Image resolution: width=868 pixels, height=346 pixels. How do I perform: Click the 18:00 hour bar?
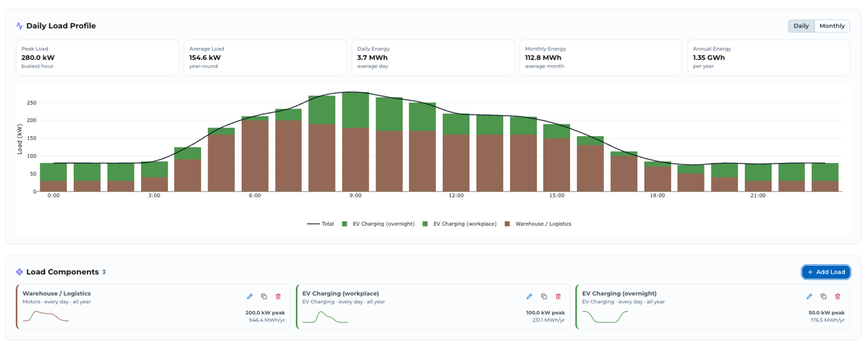(658, 177)
